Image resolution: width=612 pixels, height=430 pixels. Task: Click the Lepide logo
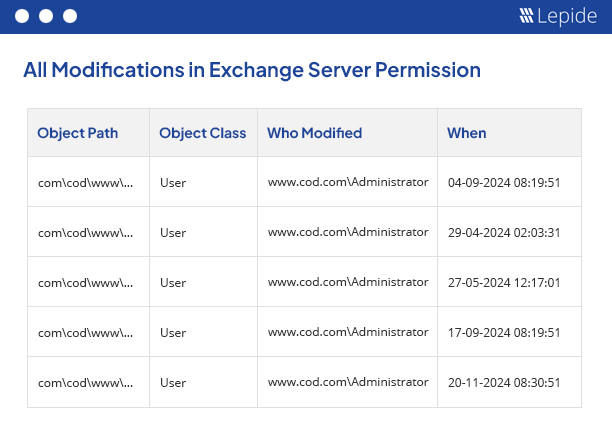(x=558, y=16)
